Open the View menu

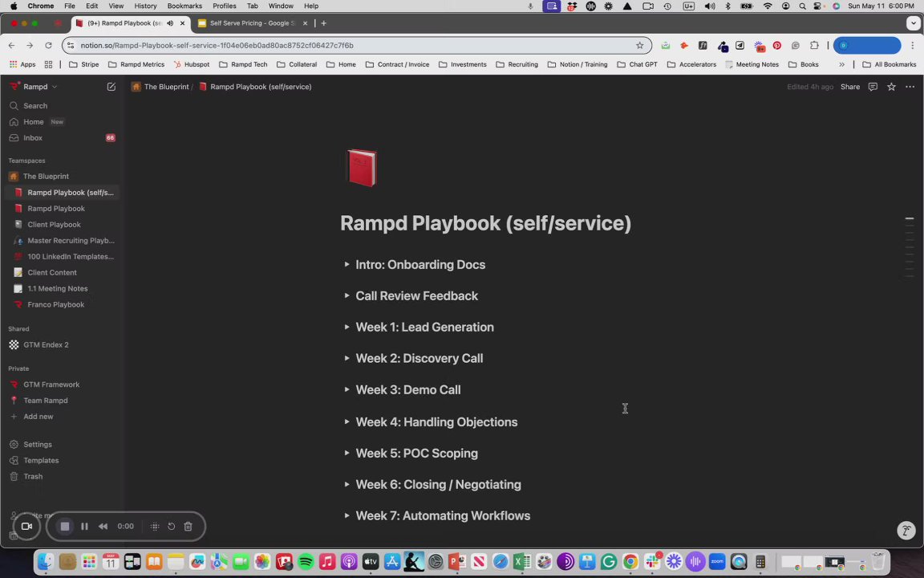coord(116,6)
